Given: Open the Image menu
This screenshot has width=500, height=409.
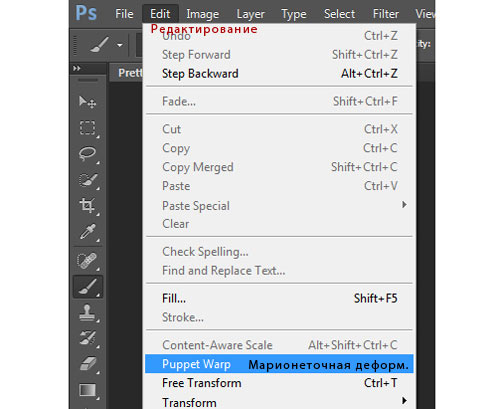Looking at the screenshot, I should (x=203, y=14).
